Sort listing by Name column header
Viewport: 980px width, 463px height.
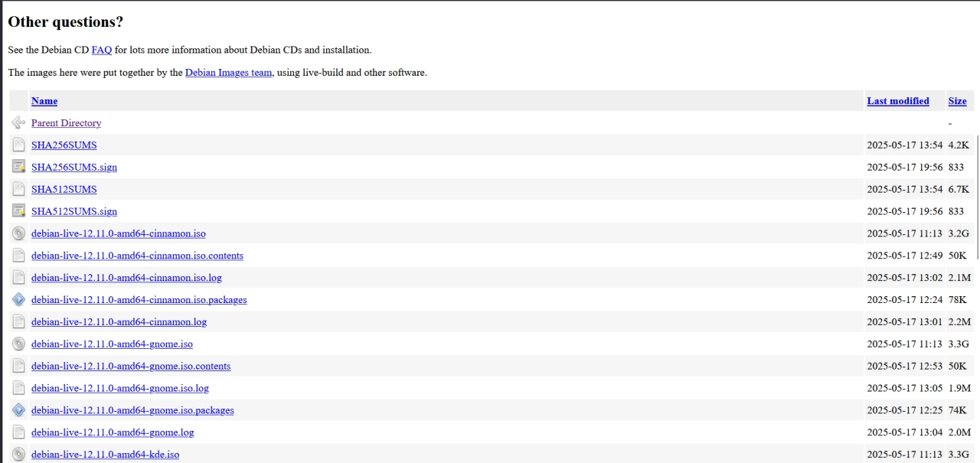(44, 101)
